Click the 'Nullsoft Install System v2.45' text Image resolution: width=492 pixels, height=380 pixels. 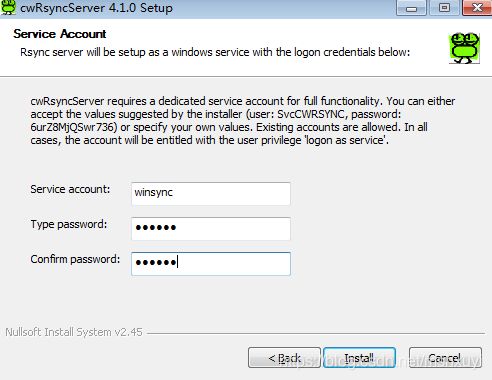(x=74, y=332)
